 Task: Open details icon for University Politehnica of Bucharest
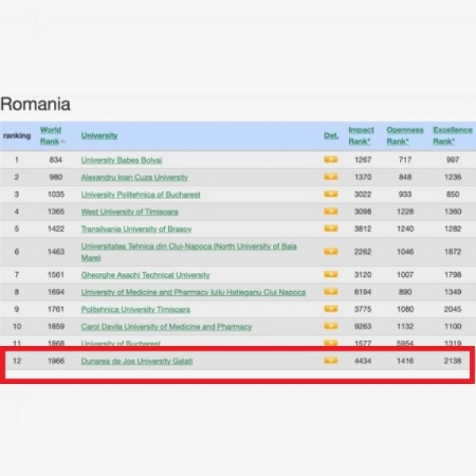click(x=331, y=194)
